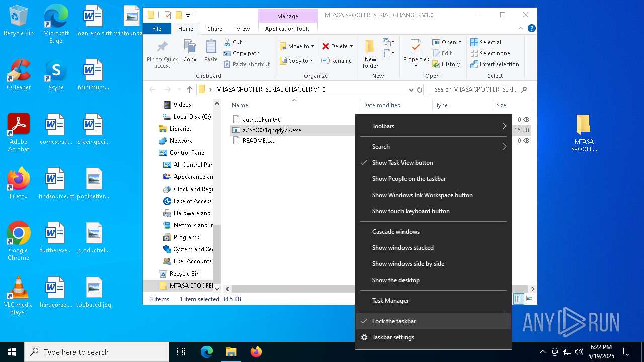The image size is (644, 362).
Task: Select CCleaner desktop shortcut
Action: 19,75
